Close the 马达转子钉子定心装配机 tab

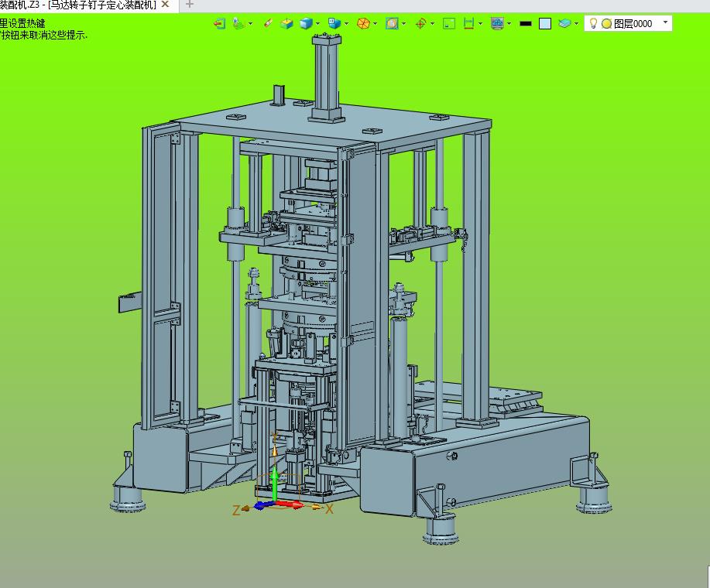point(165,5)
